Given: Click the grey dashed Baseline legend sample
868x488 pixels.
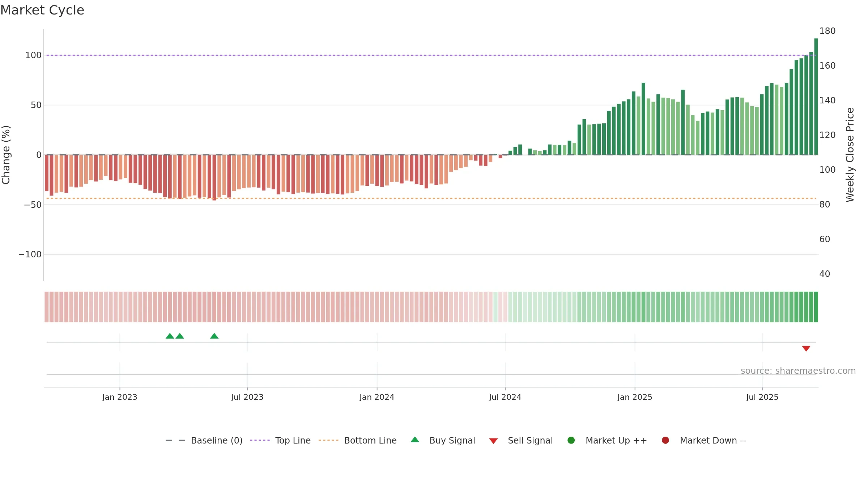Looking at the screenshot, I should click(x=175, y=440).
